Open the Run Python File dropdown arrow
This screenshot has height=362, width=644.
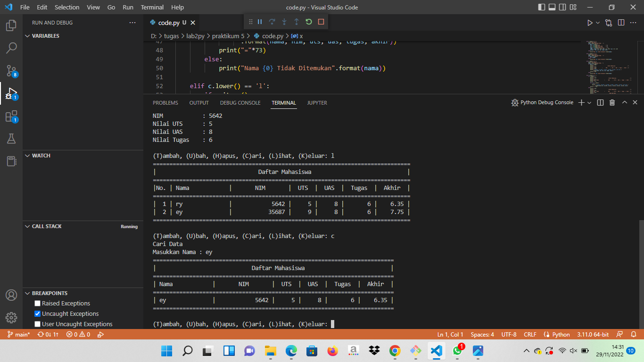tap(598, 23)
